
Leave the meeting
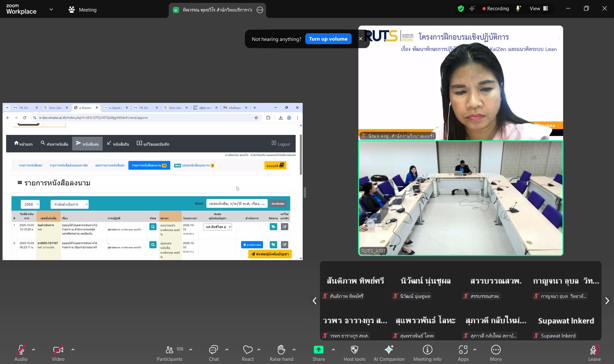coord(594,353)
